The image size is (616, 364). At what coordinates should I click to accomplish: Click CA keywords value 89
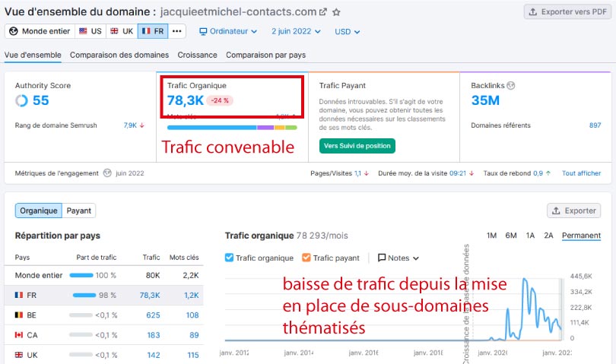pos(194,335)
